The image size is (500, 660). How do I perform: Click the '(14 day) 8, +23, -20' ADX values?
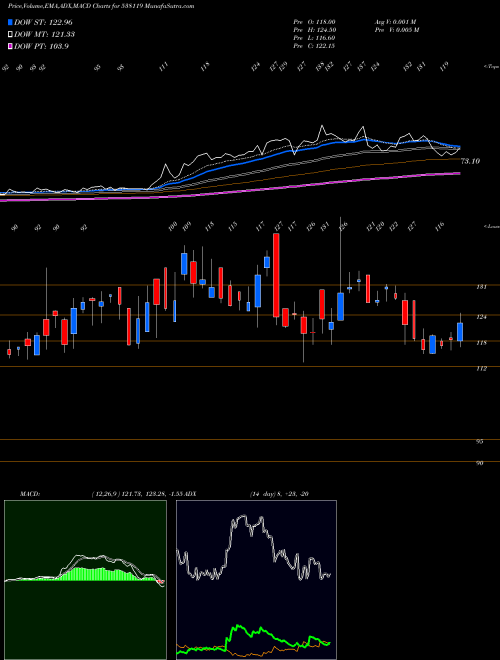(279, 494)
